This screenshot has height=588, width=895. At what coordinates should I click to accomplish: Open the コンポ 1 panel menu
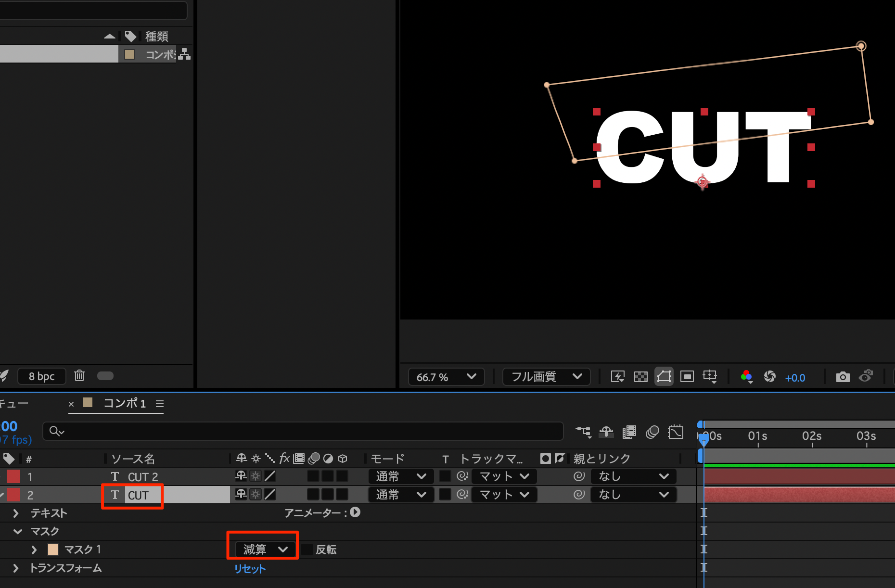160,404
